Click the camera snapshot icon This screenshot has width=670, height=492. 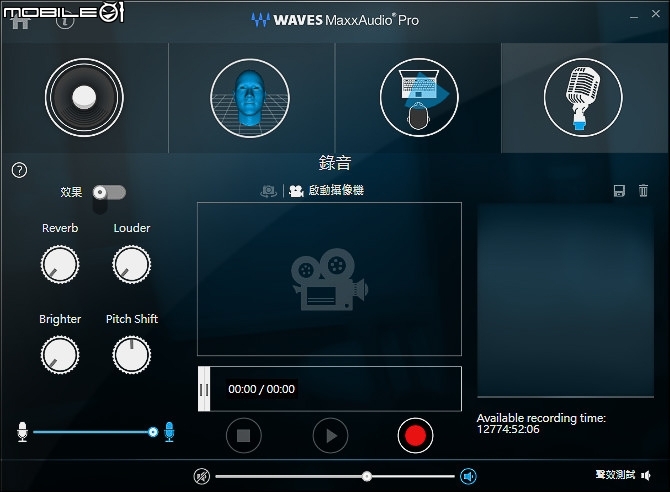click(x=268, y=191)
